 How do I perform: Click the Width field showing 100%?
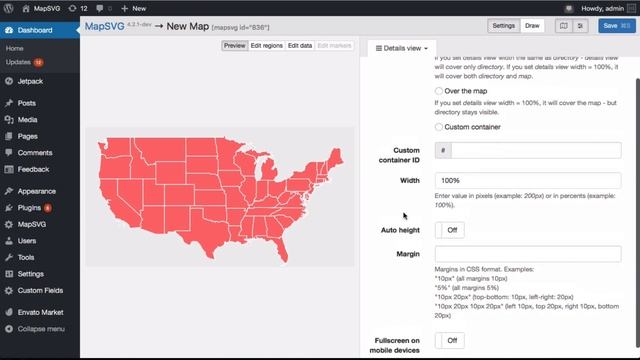click(528, 180)
